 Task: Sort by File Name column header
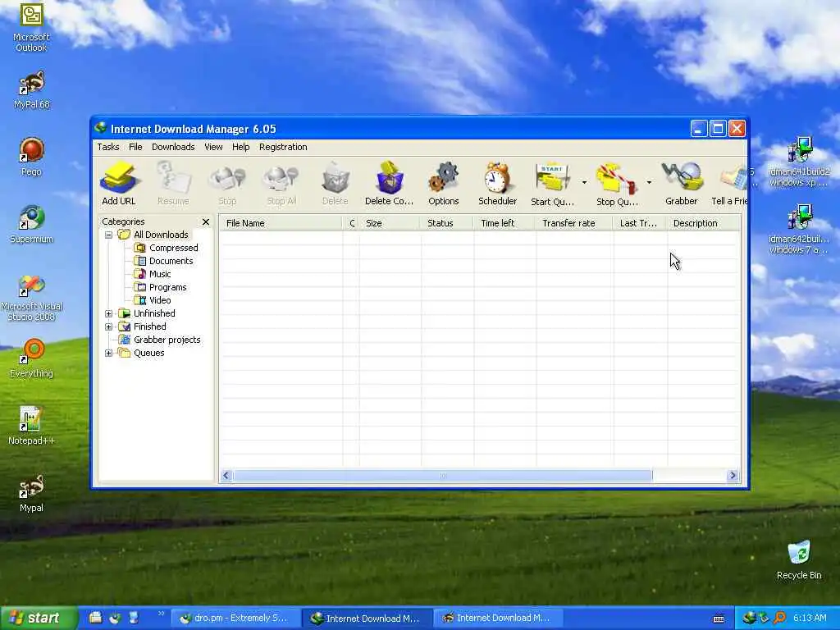point(281,223)
